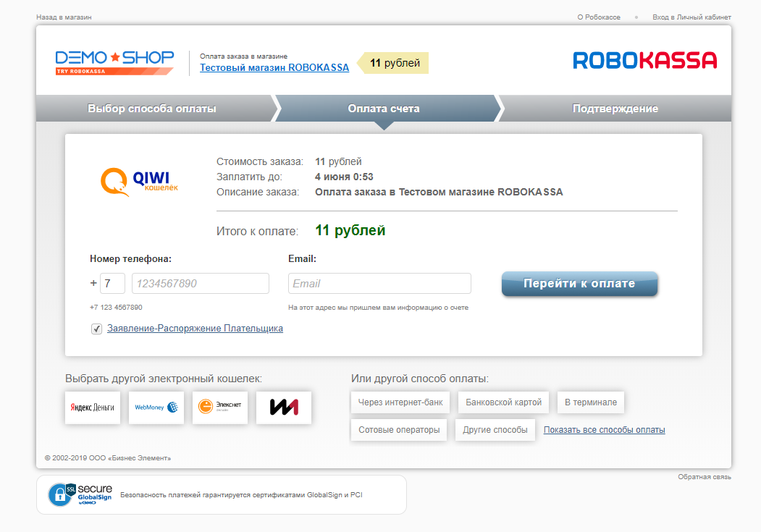Click the phone number input field
This screenshot has height=532, width=761.
tap(200, 283)
